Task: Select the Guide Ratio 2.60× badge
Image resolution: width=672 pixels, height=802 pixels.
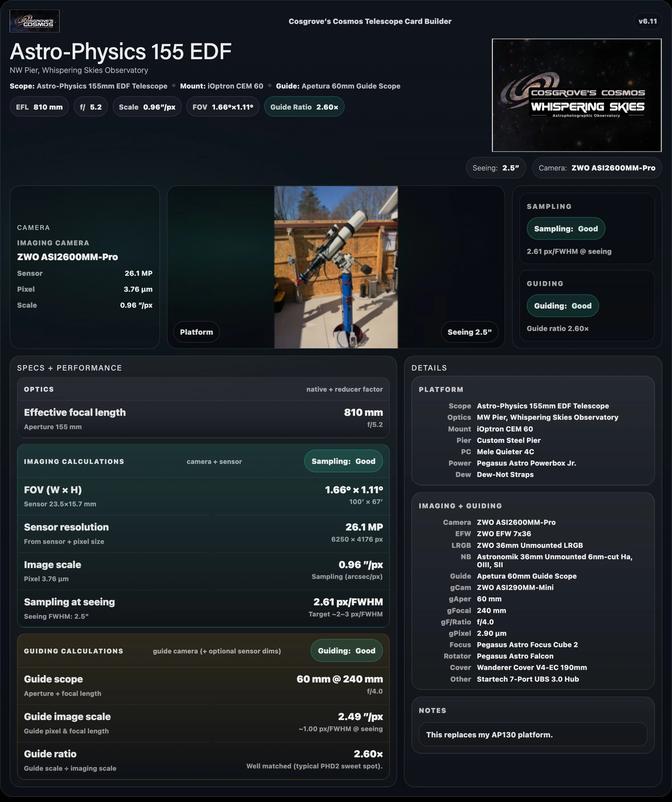Action: pyautogui.click(x=304, y=106)
